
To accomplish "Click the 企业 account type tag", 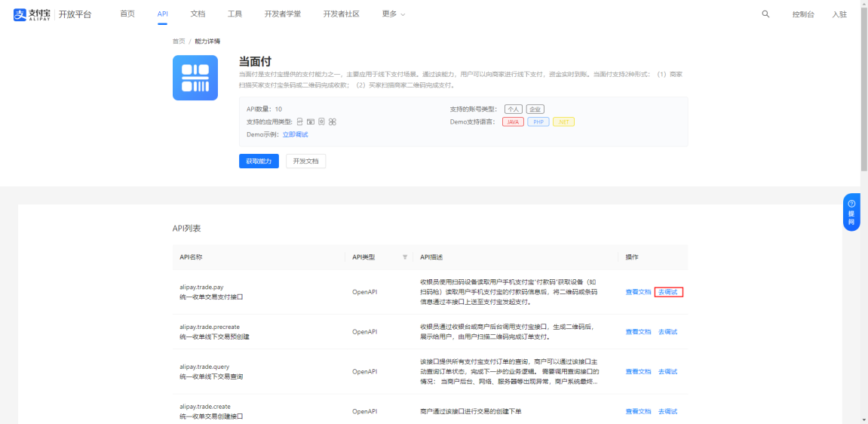I will (535, 109).
